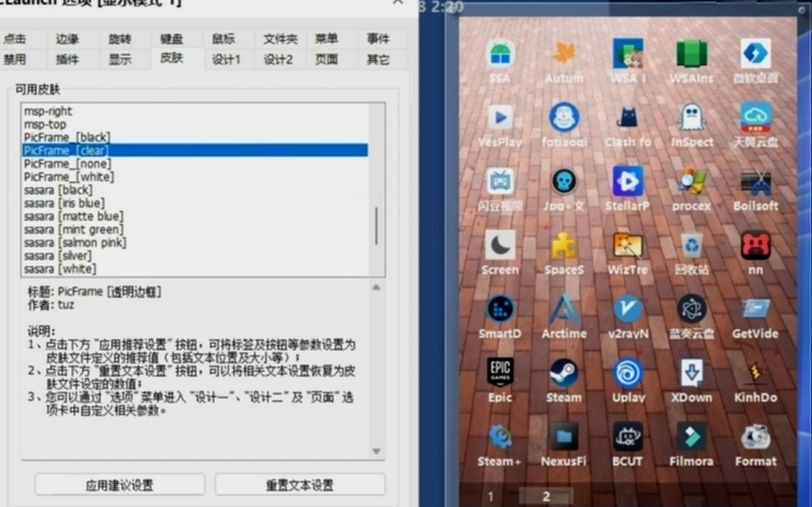Open the GetVide icon
This screenshot has width=812, height=507.
(756, 309)
